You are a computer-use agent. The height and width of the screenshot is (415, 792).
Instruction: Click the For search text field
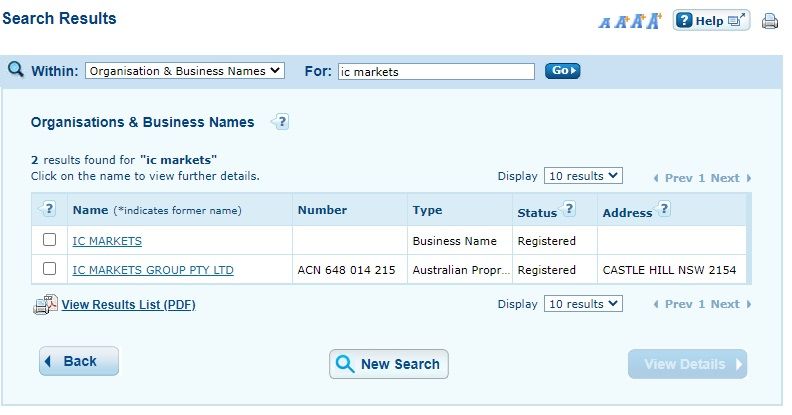click(x=436, y=72)
